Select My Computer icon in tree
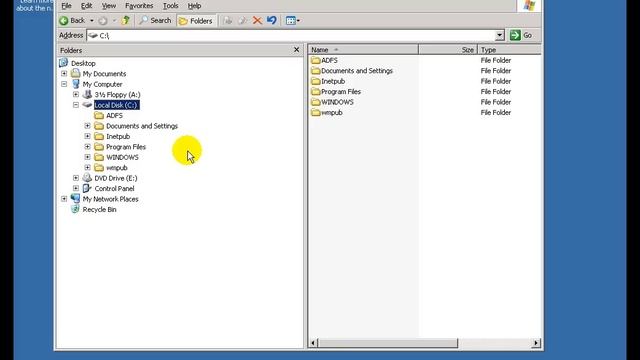Image resolution: width=640 pixels, height=360 pixels. point(76,84)
